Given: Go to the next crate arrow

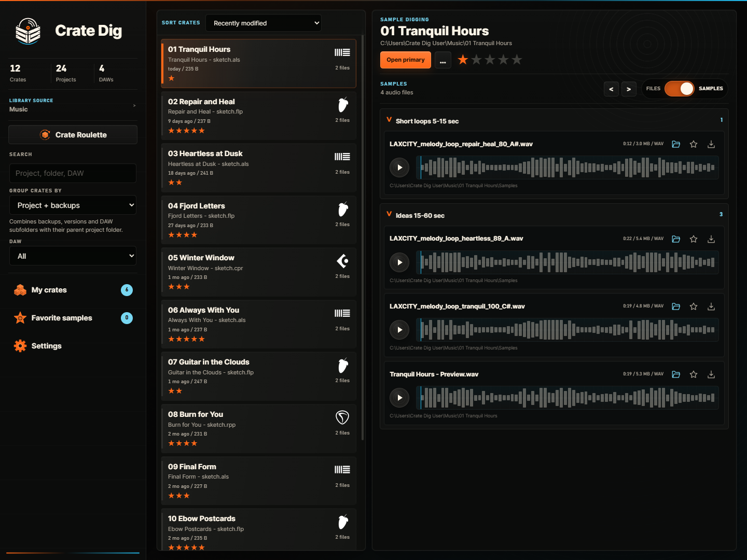Looking at the screenshot, I should coord(629,89).
